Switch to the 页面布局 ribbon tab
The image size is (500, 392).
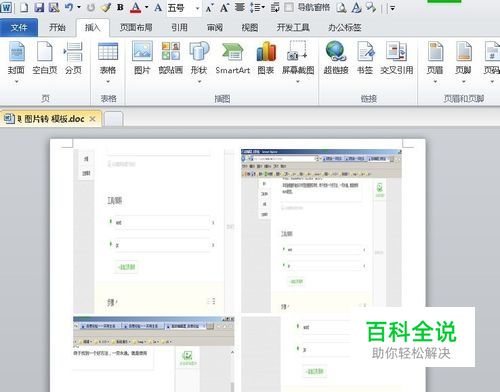[x=136, y=28]
